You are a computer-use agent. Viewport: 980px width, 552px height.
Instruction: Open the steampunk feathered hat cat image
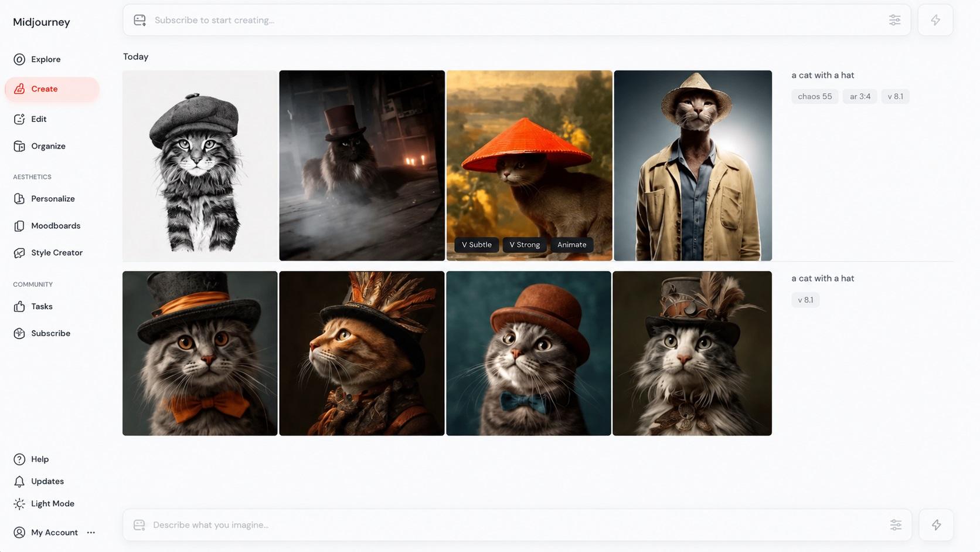pyautogui.click(x=692, y=353)
